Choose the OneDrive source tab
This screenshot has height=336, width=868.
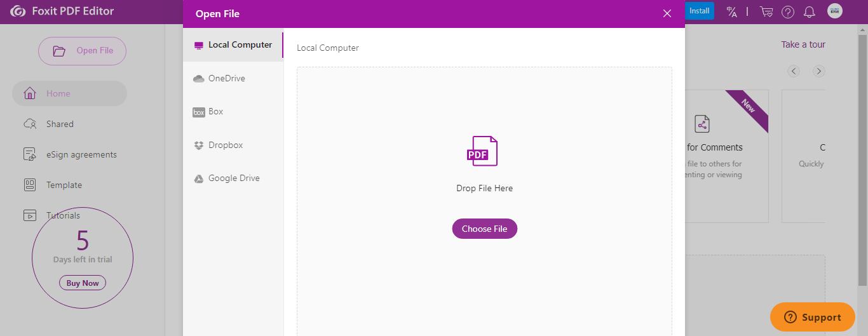(233, 78)
